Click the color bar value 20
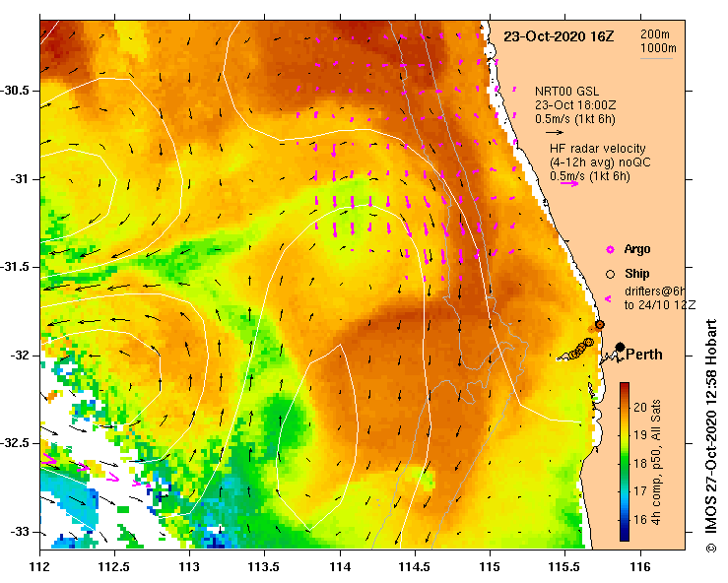Screen dimensions: 728x583 point(640,408)
